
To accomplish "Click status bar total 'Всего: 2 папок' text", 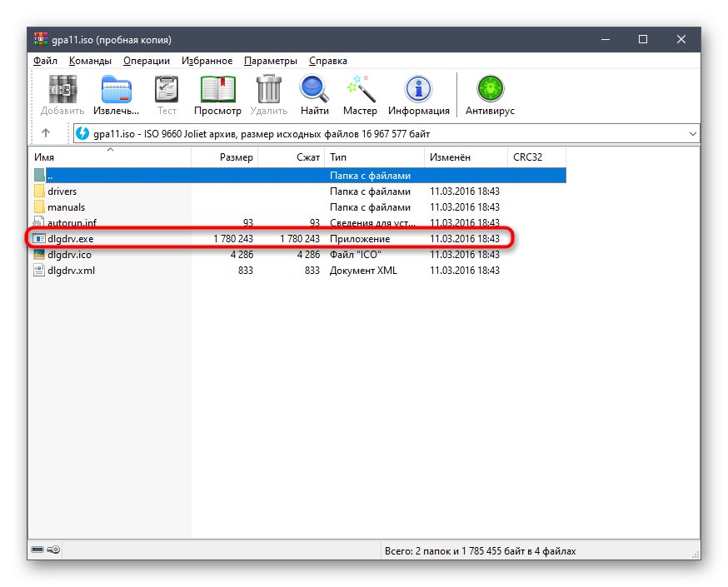I will pyautogui.click(x=480, y=551).
